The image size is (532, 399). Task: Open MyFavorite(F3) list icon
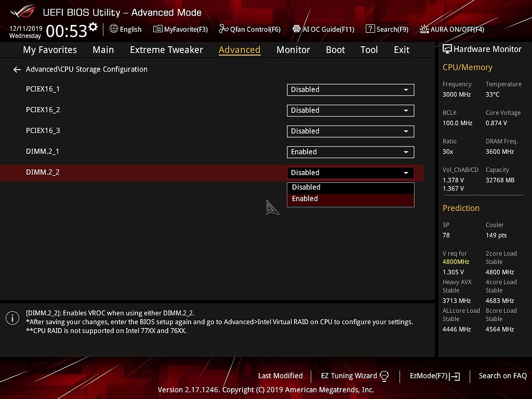pyautogui.click(x=157, y=29)
